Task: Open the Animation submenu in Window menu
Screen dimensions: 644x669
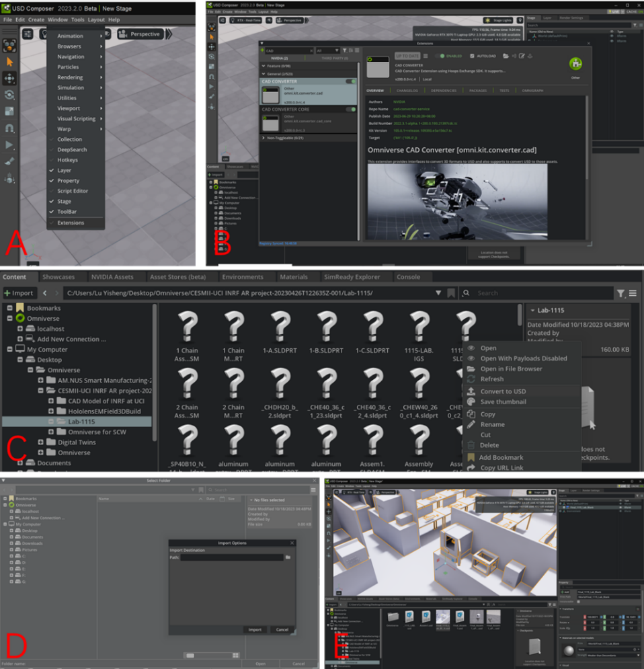Action: click(x=75, y=36)
